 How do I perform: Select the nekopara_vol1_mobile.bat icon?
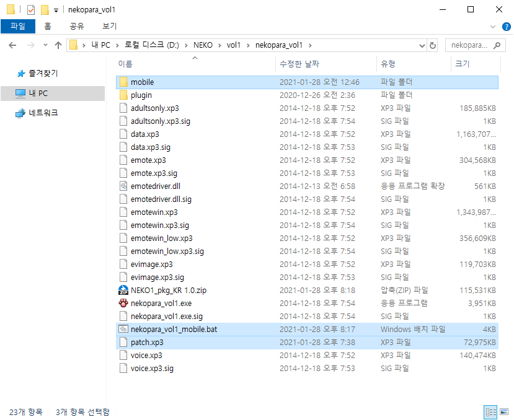[x=123, y=329]
